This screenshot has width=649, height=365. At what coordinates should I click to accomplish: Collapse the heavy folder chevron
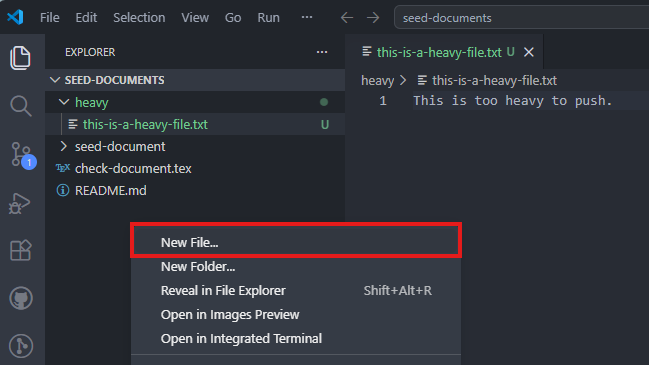(64, 102)
